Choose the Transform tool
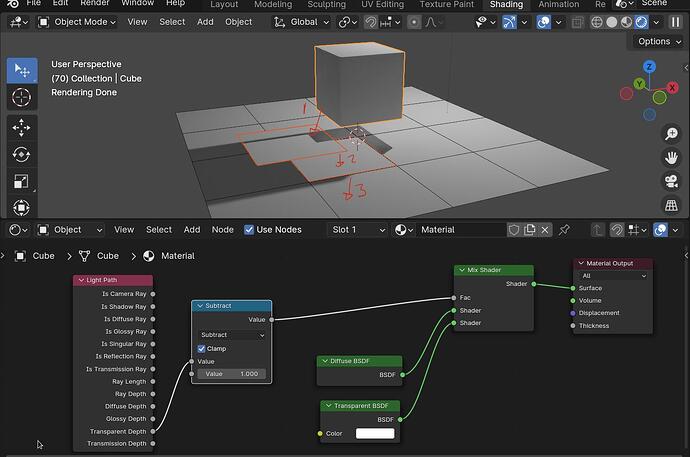 pos(22,207)
